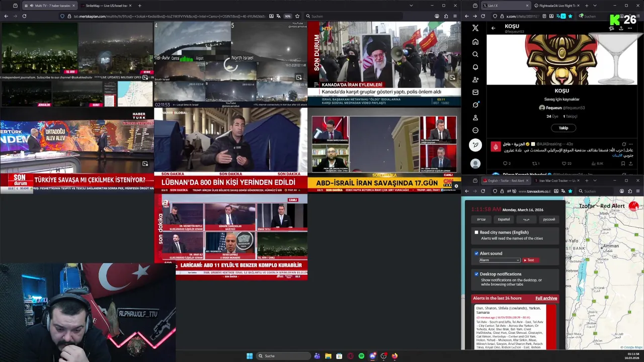Open tzevaadom browser hamburger menu

[638, 191]
